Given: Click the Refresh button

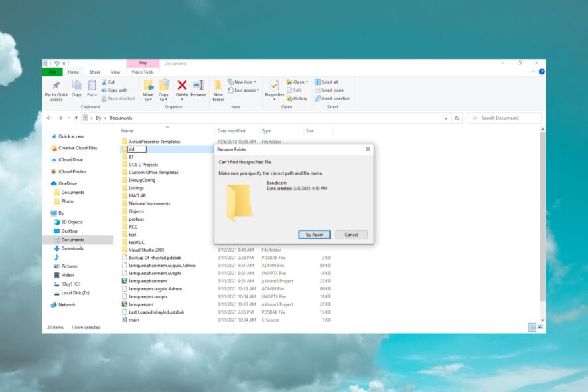Looking at the screenshot, I should [x=457, y=118].
